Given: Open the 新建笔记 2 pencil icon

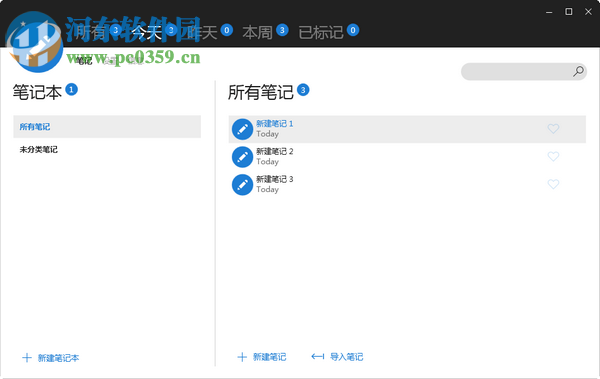Looking at the screenshot, I should [242, 157].
